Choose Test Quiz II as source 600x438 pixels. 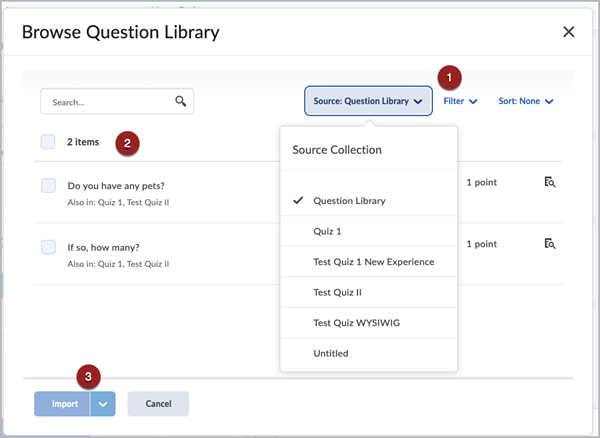(369, 293)
